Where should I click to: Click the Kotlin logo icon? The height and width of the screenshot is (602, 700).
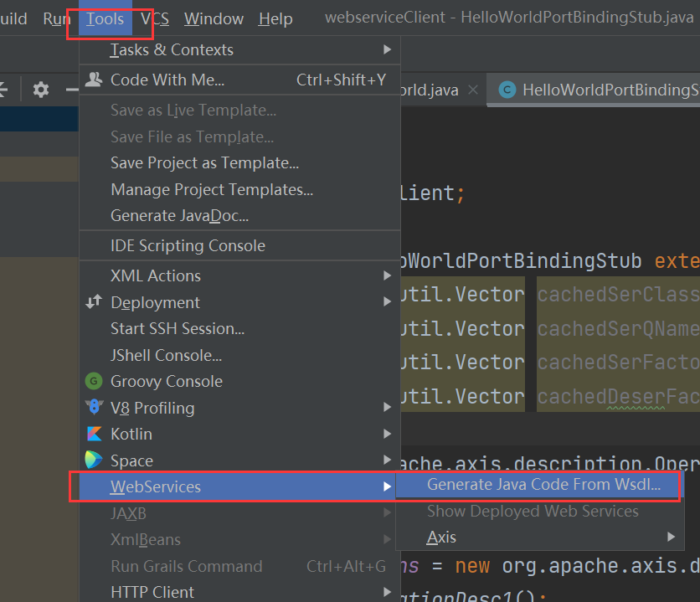click(94, 434)
